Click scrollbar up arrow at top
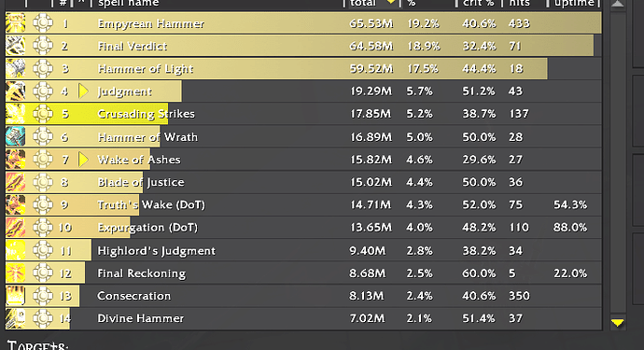The height and width of the screenshot is (350, 644). click(x=617, y=4)
